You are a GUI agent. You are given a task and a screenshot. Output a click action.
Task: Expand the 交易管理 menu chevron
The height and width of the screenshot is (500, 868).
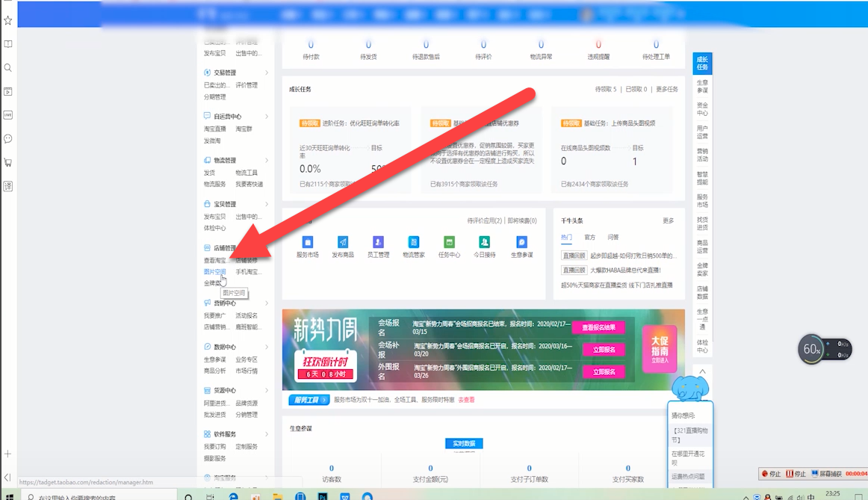(x=267, y=73)
